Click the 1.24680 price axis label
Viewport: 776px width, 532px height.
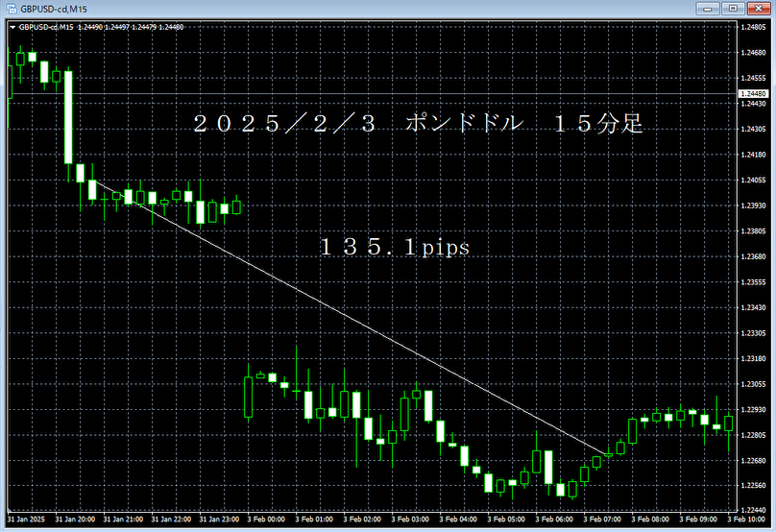pos(753,53)
